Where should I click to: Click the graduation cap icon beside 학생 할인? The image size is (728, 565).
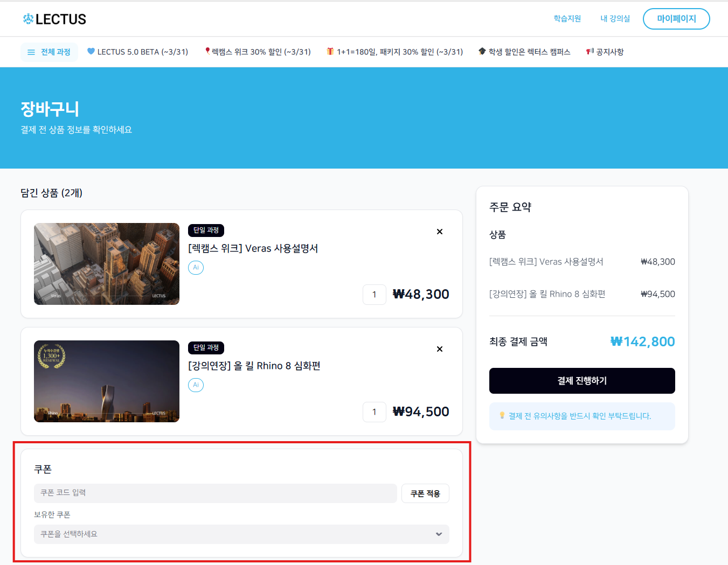pos(482,52)
